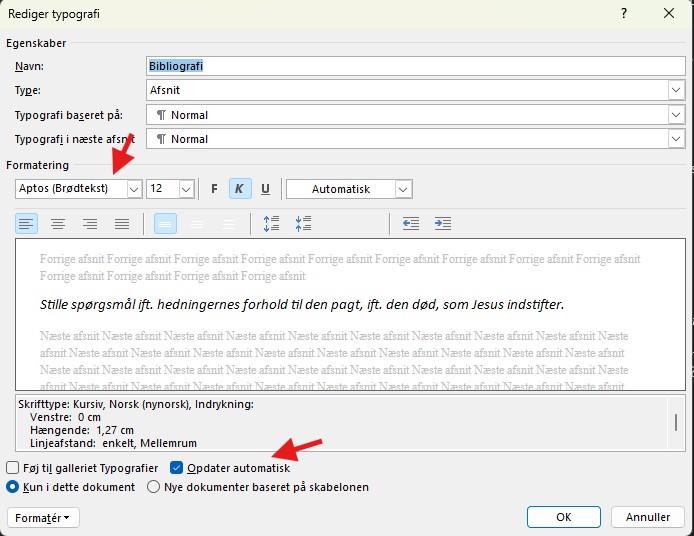Open the 'Automatisk' font color picker
Screen dimensions: 694x536
(403, 189)
